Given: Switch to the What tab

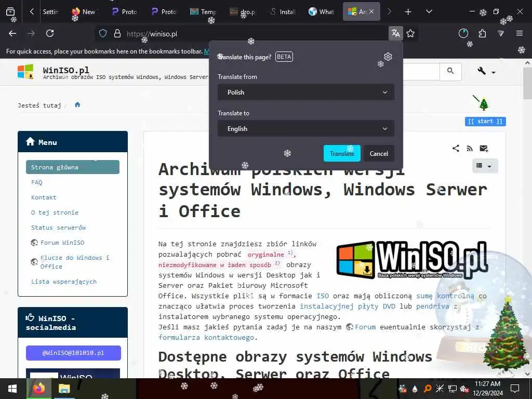Looking at the screenshot, I should (321, 11).
